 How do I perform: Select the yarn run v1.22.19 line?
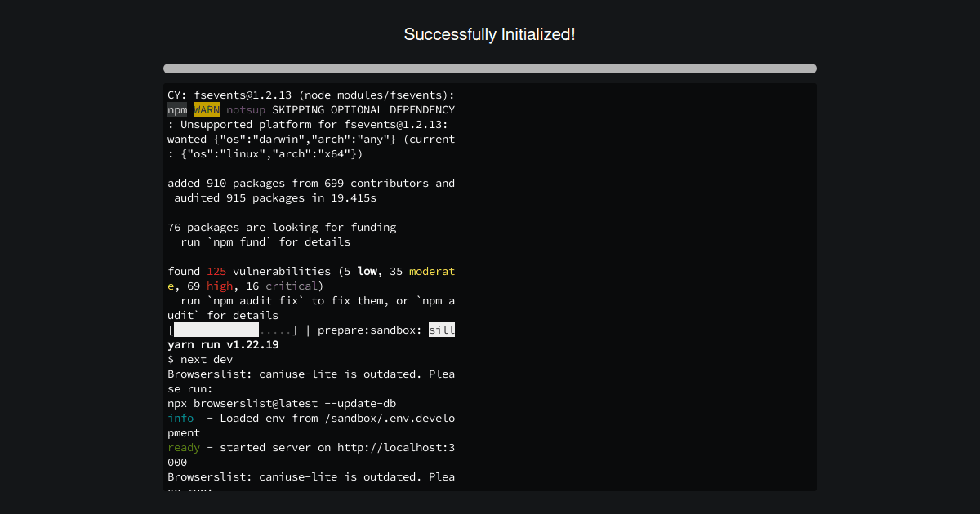point(222,344)
